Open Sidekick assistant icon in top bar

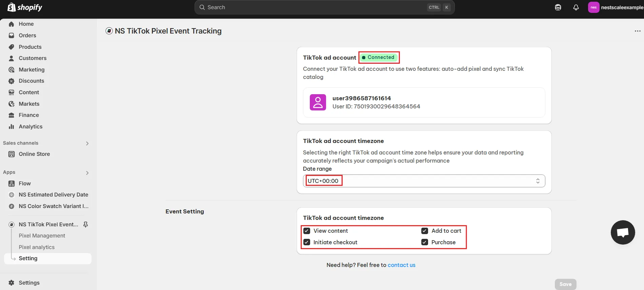coord(558,7)
